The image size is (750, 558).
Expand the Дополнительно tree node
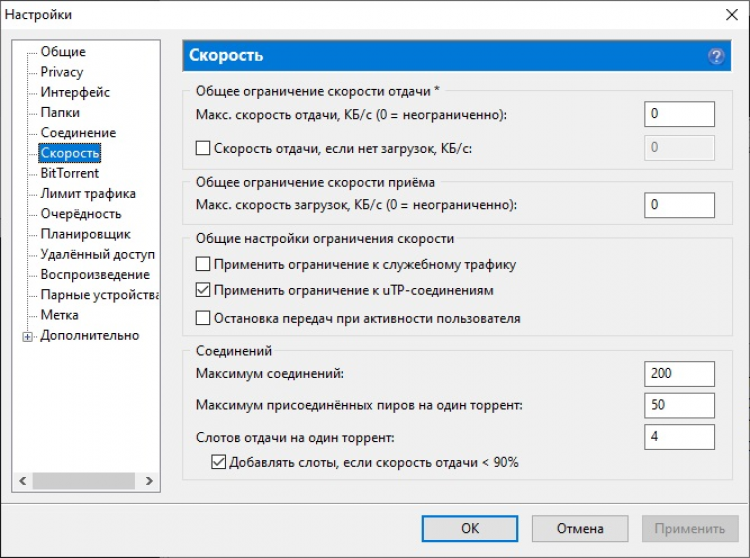(x=27, y=336)
